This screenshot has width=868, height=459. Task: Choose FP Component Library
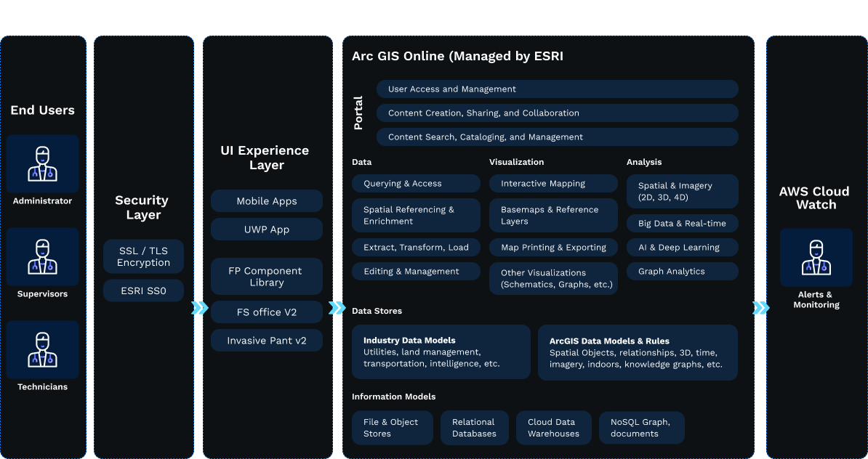[267, 277]
